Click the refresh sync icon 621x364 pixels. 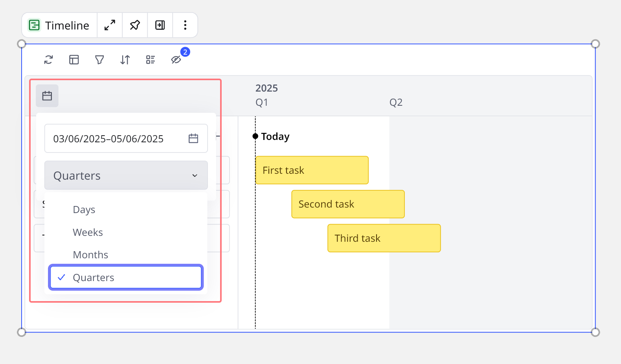48,60
